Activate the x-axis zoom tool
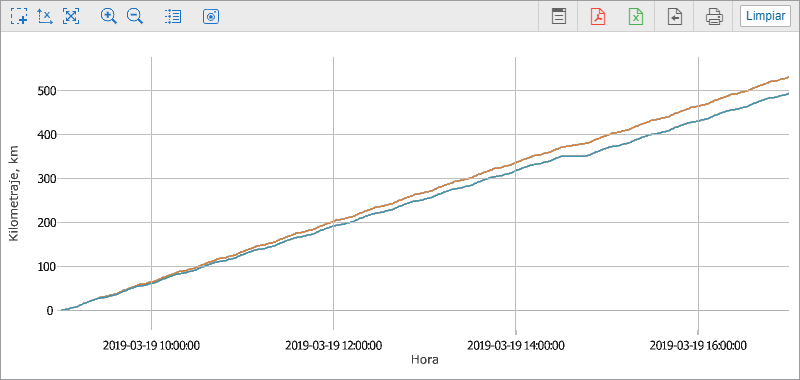800x380 pixels. tap(45, 16)
